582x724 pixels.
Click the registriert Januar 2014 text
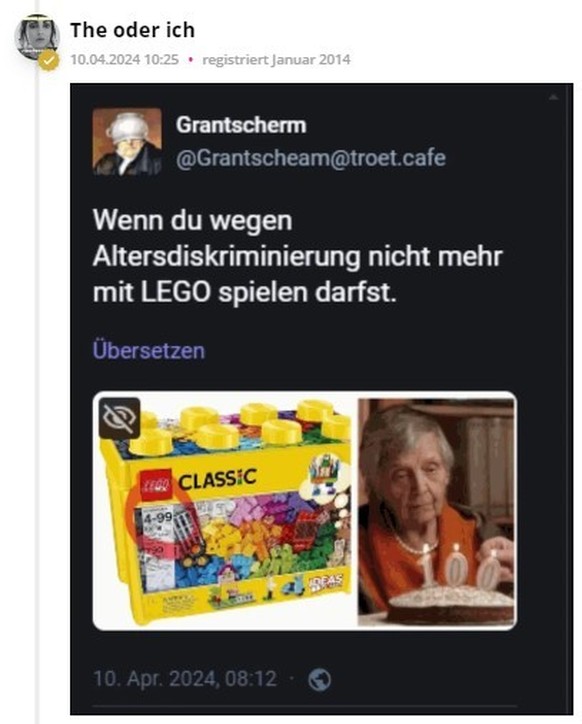276,60
